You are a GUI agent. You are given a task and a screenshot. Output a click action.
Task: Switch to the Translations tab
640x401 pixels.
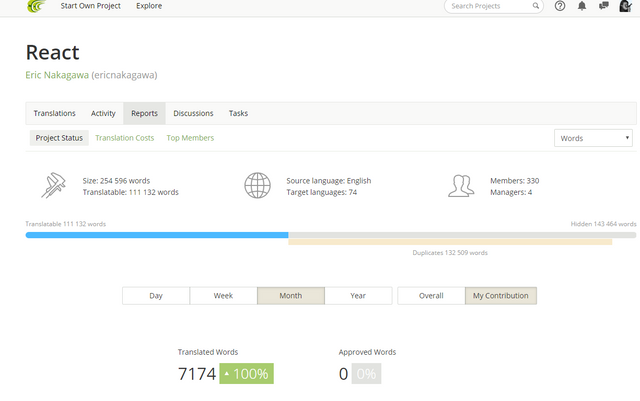(54, 113)
